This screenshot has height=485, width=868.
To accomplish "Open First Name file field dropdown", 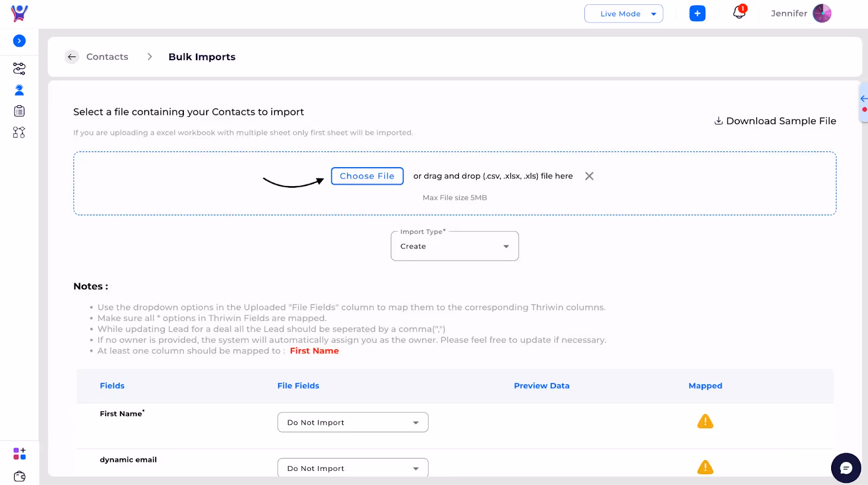I will coord(353,422).
